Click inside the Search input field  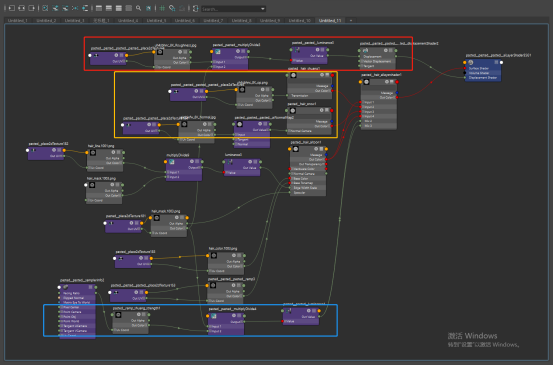(x=230, y=9)
